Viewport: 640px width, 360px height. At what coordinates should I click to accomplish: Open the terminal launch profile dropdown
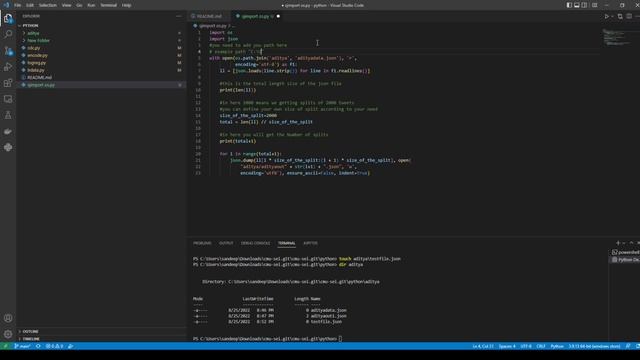[x=624, y=243]
